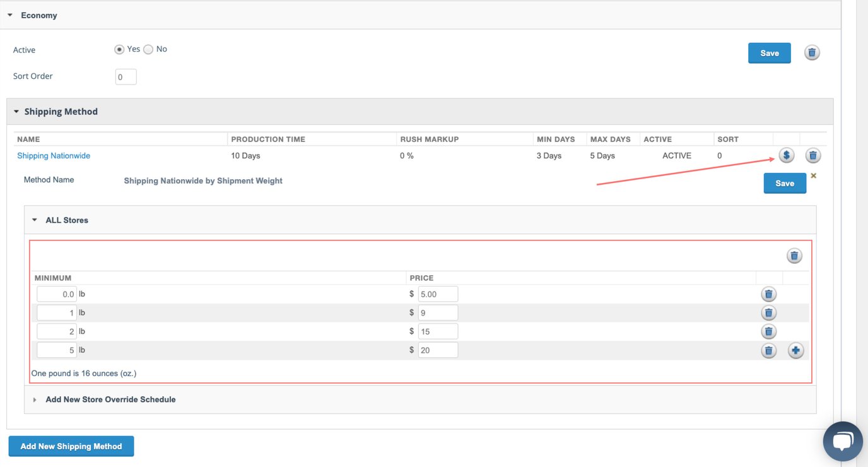Click the Sort Order input field
This screenshot has width=868, height=467.
click(126, 77)
